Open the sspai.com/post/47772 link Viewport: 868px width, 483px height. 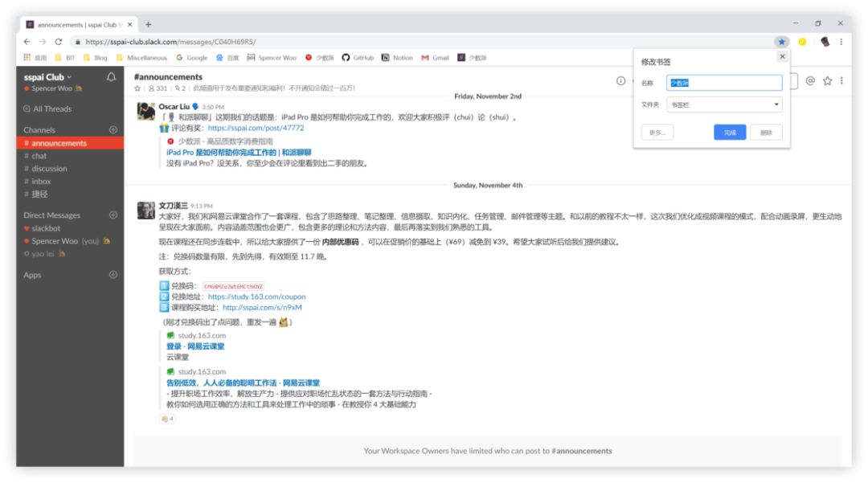[x=256, y=128]
